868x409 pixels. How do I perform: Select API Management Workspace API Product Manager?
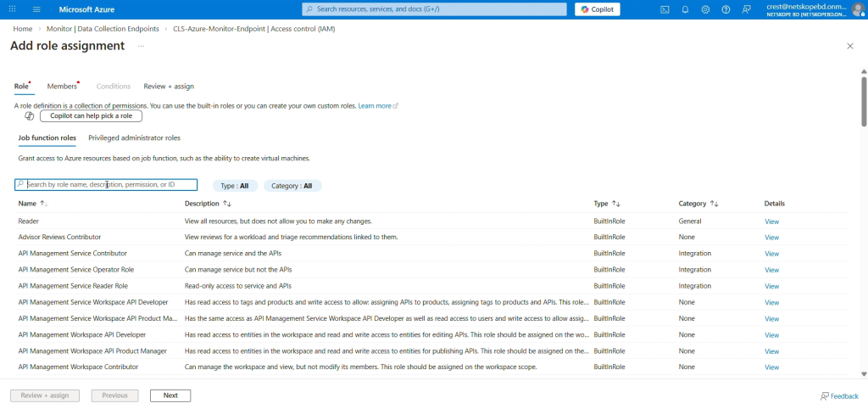431,350
